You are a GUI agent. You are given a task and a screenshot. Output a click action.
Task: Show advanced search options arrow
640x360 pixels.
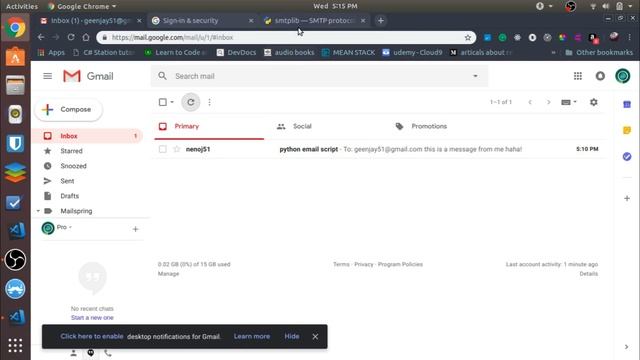coord(475,76)
